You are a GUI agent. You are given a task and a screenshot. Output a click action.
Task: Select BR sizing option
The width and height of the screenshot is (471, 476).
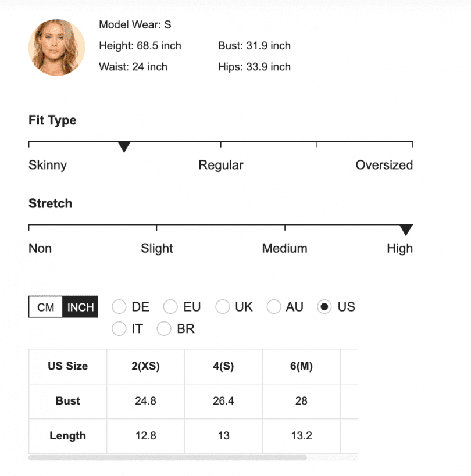164,328
